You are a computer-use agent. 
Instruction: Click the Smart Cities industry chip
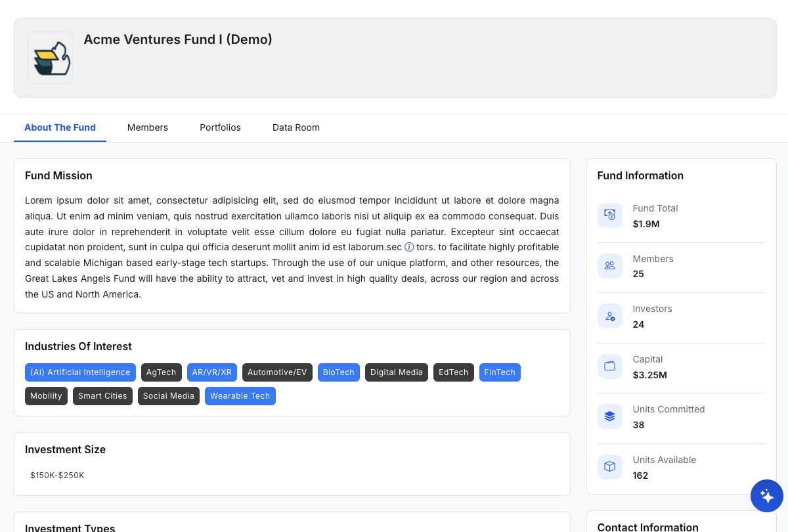102,396
